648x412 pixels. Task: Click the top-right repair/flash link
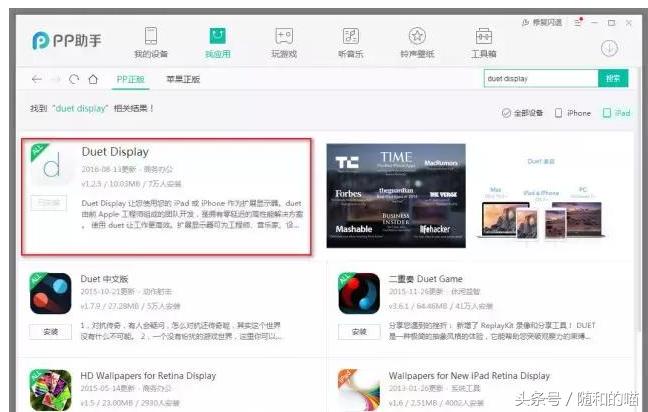(542, 22)
